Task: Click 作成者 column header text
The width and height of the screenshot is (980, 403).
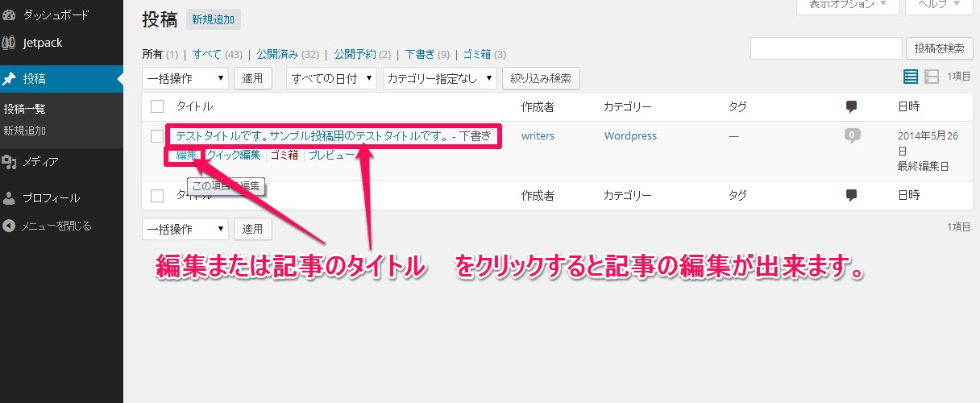Action: (538, 106)
